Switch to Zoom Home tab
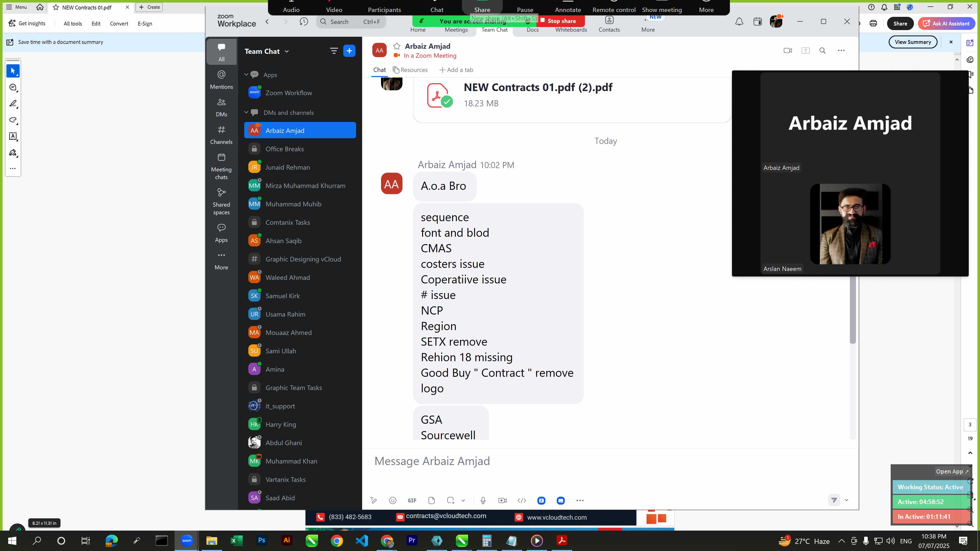 (418, 30)
